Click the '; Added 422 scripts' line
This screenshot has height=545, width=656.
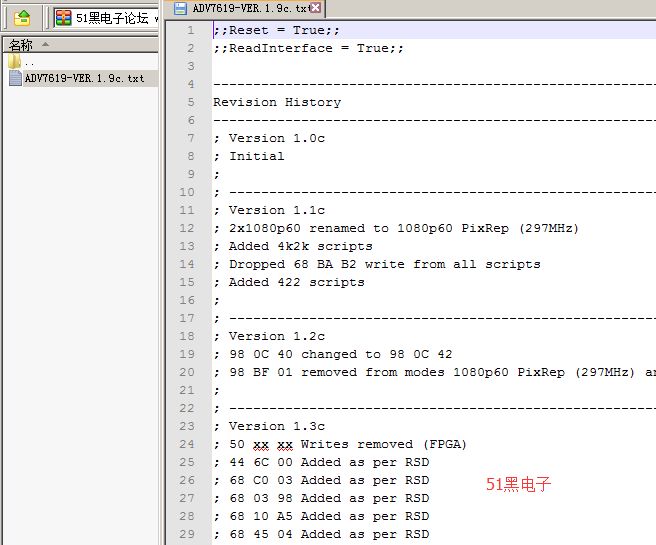[x=289, y=282]
